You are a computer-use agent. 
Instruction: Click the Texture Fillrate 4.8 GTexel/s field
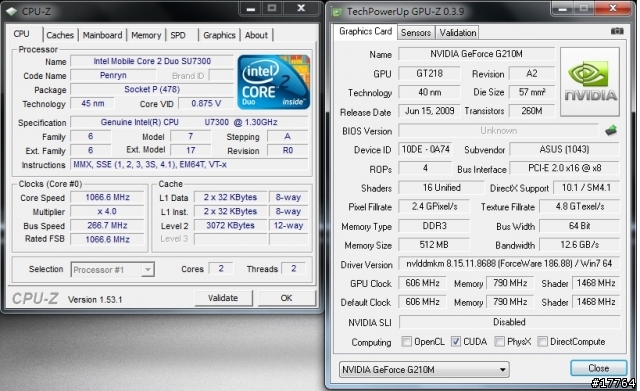coord(580,207)
